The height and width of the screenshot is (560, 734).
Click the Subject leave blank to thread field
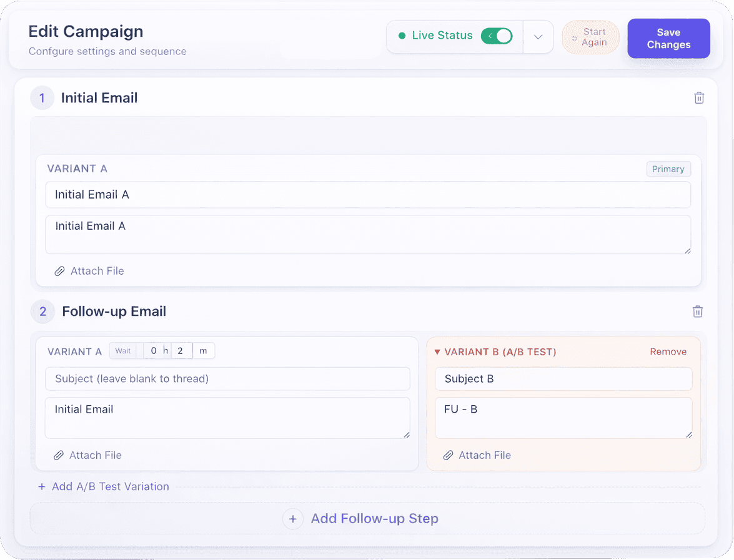pos(227,378)
